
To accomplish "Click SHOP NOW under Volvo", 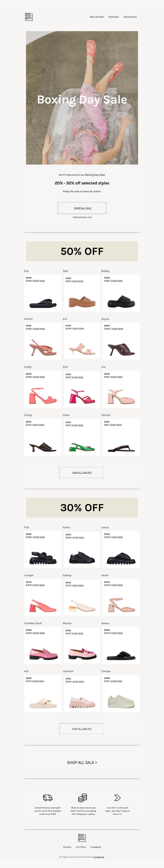I will point(78,537).
